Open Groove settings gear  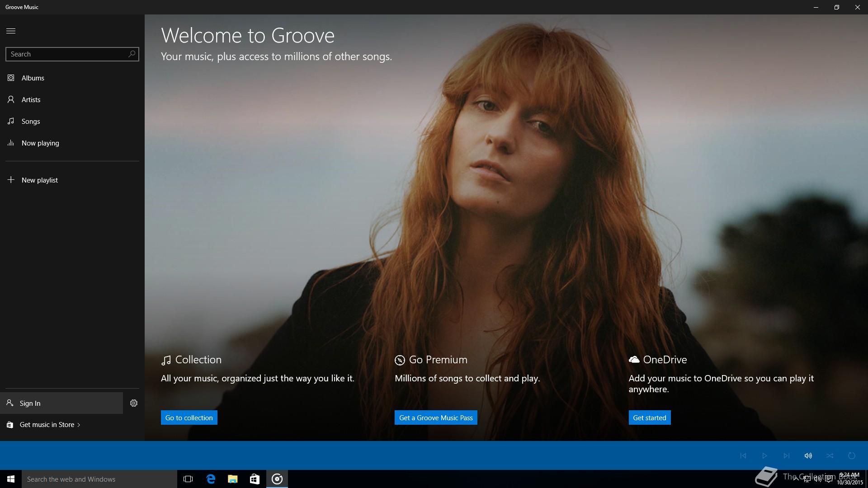tap(134, 403)
